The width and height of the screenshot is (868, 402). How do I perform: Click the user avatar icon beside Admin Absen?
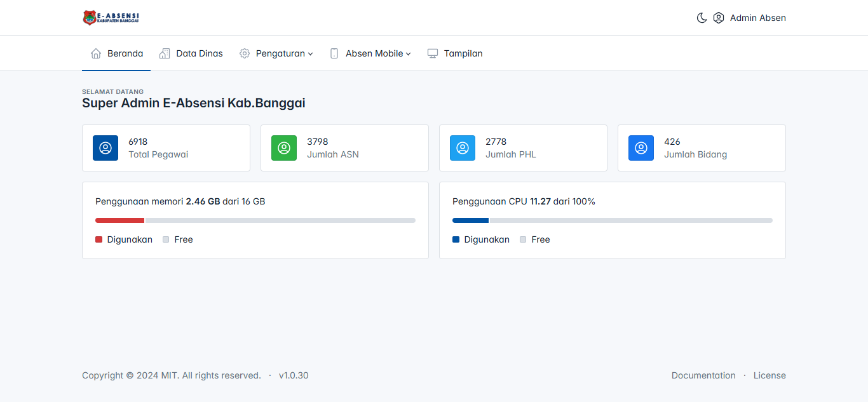(x=719, y=18)
